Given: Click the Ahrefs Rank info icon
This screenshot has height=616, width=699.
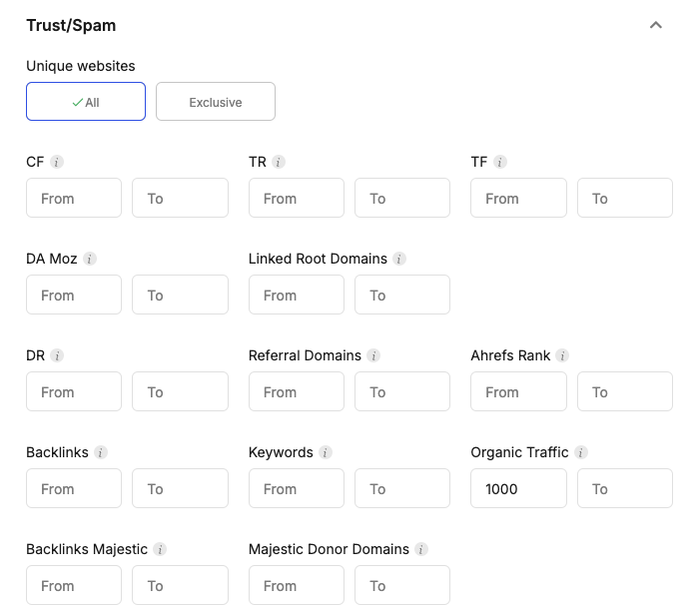Looking at the screenshot, I should coord(563,355).
